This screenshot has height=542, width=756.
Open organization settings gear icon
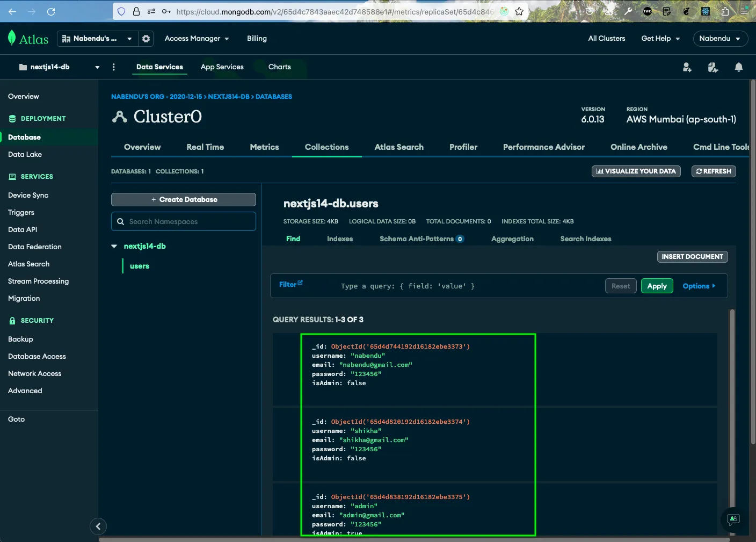click(x=146, y=39)
